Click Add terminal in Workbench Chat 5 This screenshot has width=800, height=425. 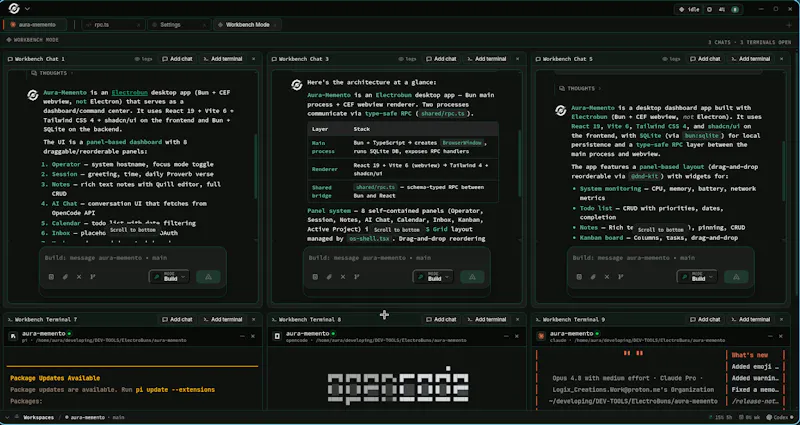coord(751,59)
